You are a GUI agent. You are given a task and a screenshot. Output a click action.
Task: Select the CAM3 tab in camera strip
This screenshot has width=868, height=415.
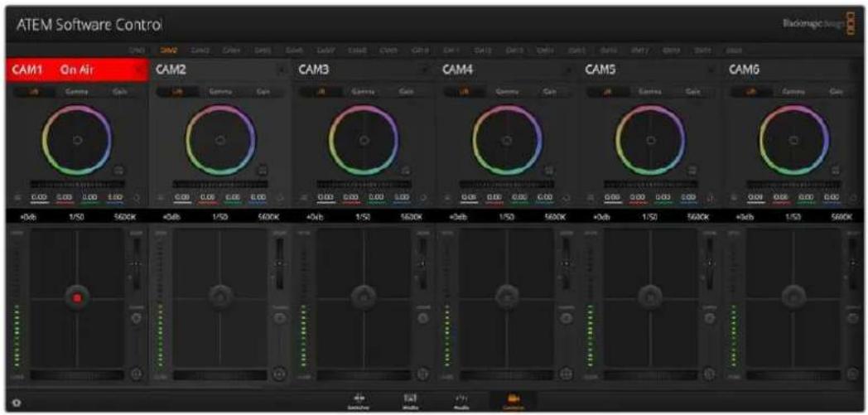(x=200, y=51)
